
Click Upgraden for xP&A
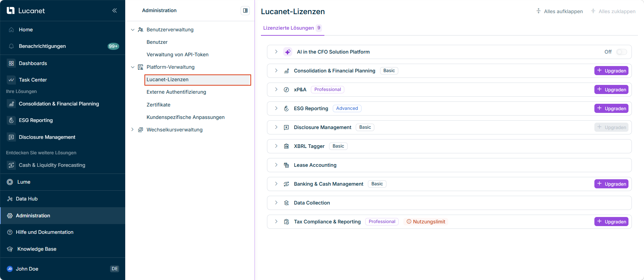(611, 90)
